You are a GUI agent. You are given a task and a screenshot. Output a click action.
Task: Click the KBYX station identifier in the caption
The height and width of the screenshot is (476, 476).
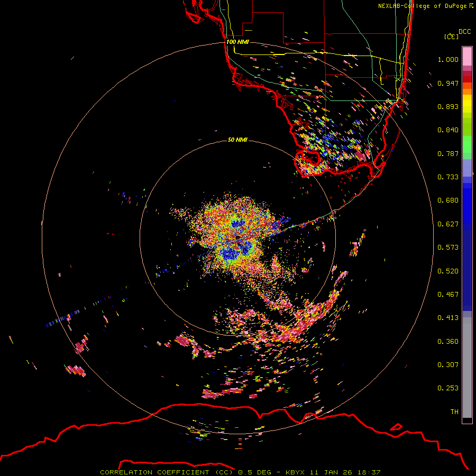[296, 472]
